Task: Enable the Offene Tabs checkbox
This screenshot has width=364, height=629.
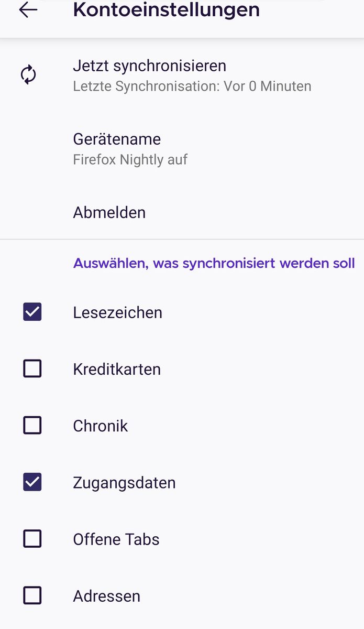Action: [x=32, y=539]
